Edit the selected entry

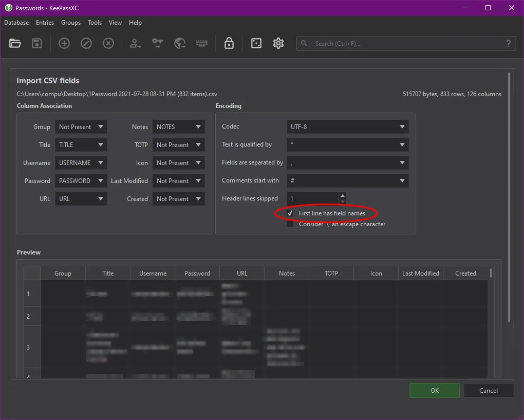tap(86, 43)
